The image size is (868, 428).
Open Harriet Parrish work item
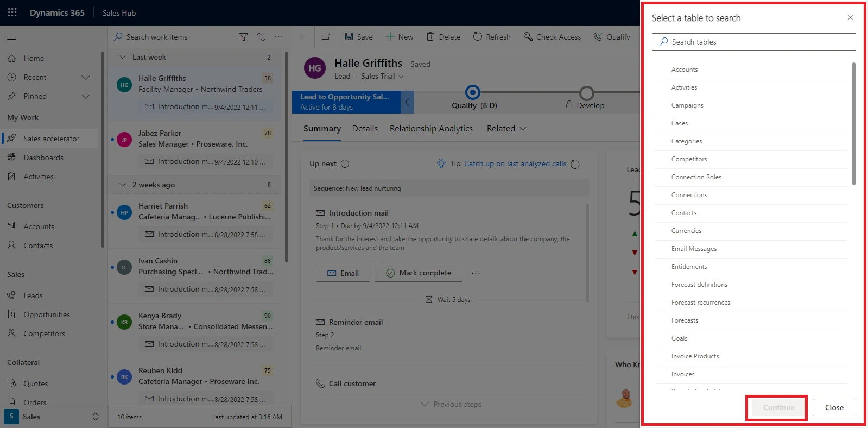[195, 221]
